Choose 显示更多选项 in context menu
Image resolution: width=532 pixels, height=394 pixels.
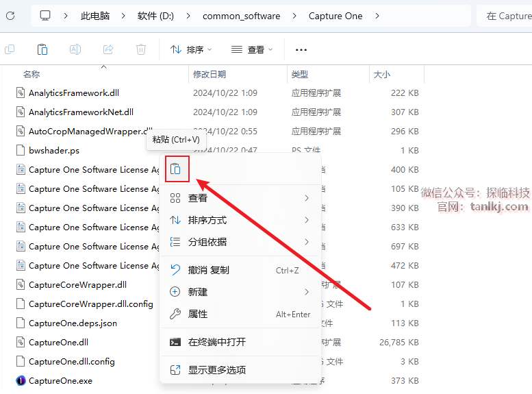tap(240, 370)
